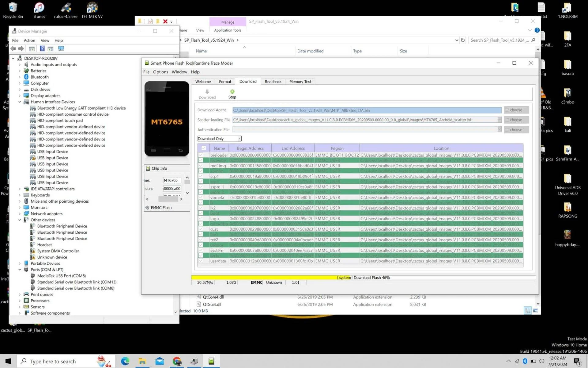Open the Mail app from the taskbar

click(x=160, y=361)
